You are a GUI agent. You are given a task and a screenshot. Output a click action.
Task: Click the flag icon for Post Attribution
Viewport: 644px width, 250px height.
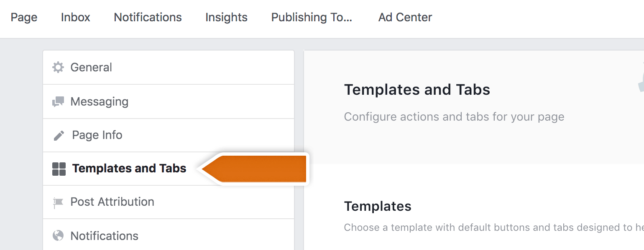(59, 202)
